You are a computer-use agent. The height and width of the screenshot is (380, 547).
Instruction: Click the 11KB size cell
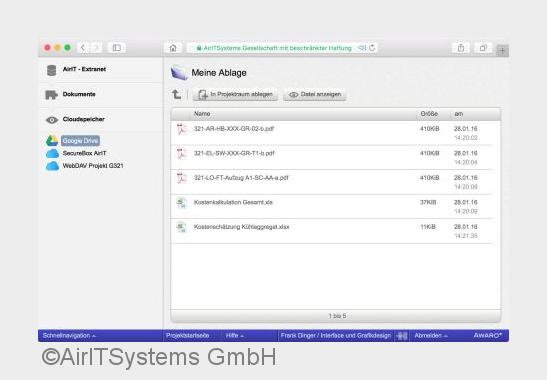tap(428, 227)
